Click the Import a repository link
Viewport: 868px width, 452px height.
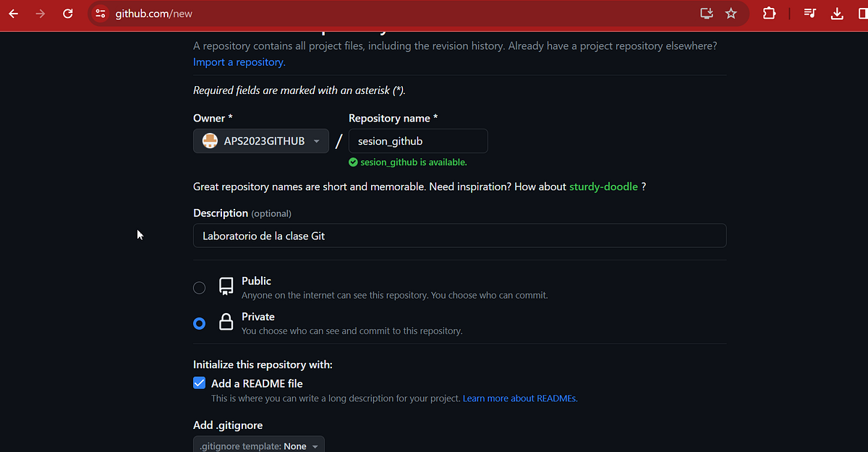238,61
